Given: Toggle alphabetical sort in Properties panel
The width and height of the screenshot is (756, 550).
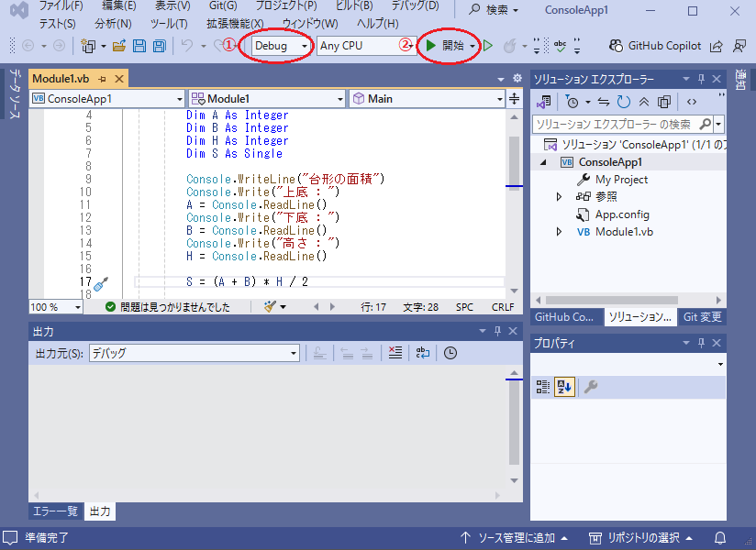Looking at the screenshot, I should (x=565, y=387).
